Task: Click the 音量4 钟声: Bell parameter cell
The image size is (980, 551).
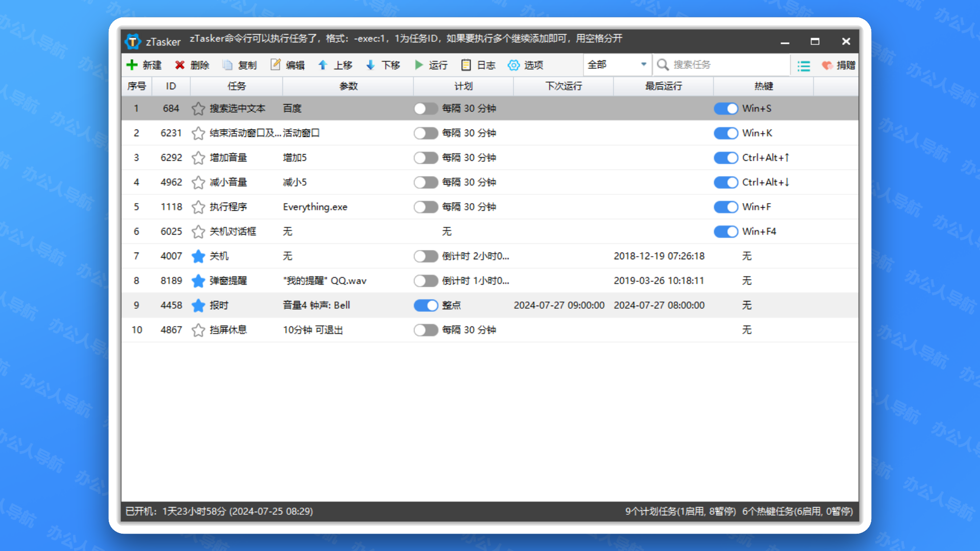Action: click(316, 305)
